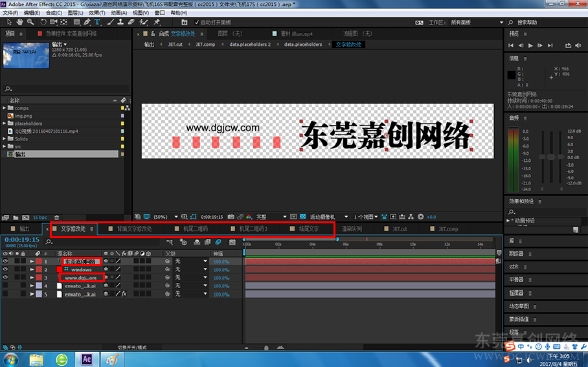Screen dimensions: 588x367
Task: Create new composition in project panel
Action: point(25,217)
